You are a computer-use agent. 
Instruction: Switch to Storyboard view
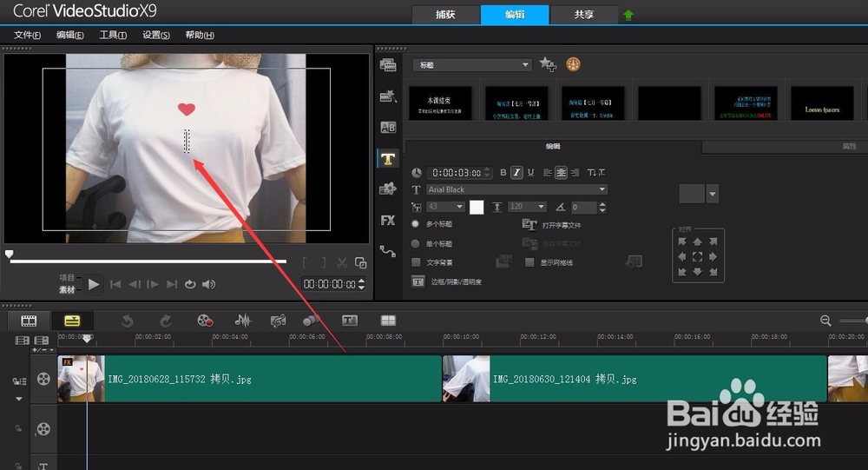(x=29, y=321)
